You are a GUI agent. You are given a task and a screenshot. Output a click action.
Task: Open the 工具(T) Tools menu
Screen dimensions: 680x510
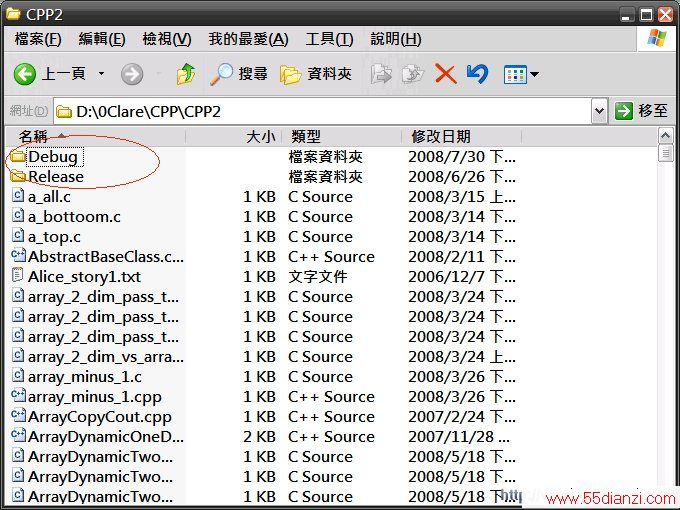click(x=329, y=39)
